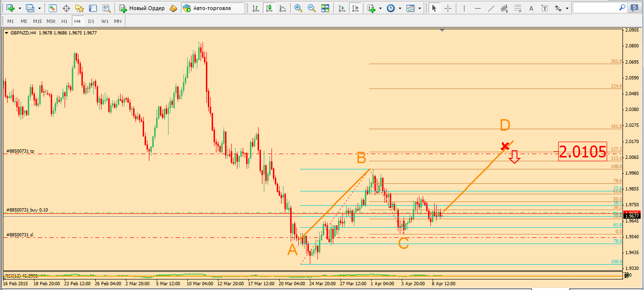Select the Equidistant Channel tool
Image resolution: width=644 pixels, height=290 pixels.
(504, 8)
